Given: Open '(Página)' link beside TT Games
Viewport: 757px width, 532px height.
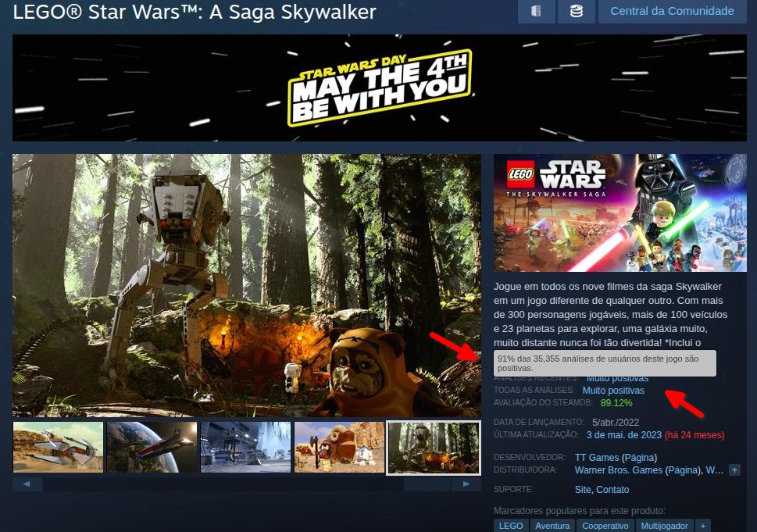Looking at the screenshot, I should point(639,458).
